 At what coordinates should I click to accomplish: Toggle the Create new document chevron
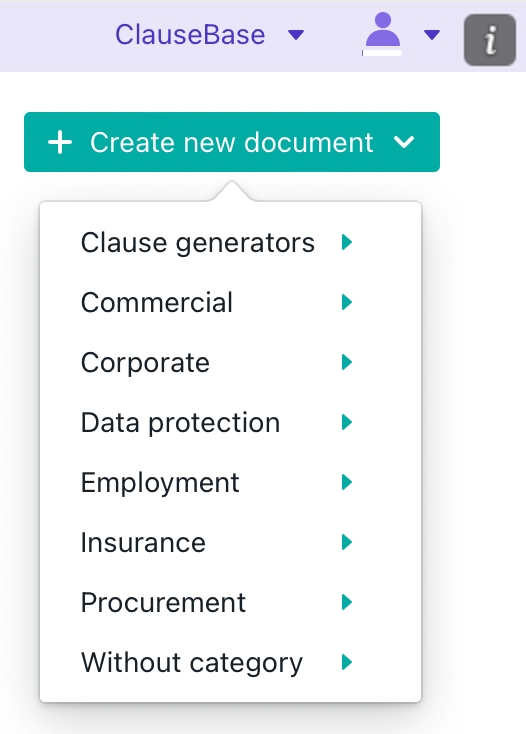click(x=404, y=142)
